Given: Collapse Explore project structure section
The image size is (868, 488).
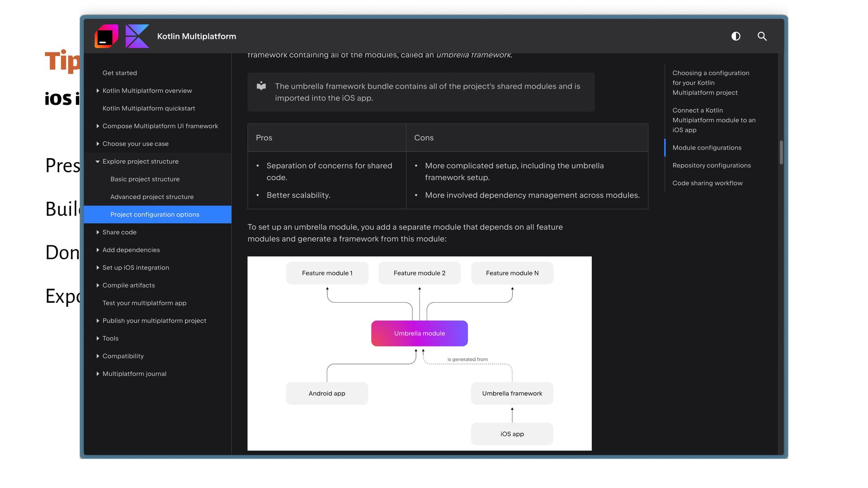Looking at the screenshot, I should pyautogui.click(x=98, y=162).
